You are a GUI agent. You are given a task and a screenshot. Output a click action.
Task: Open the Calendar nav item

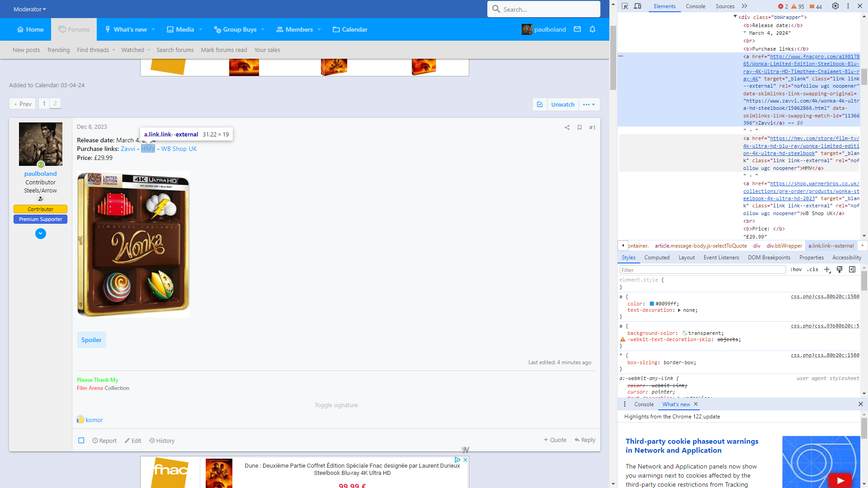[x=350, y=29]
